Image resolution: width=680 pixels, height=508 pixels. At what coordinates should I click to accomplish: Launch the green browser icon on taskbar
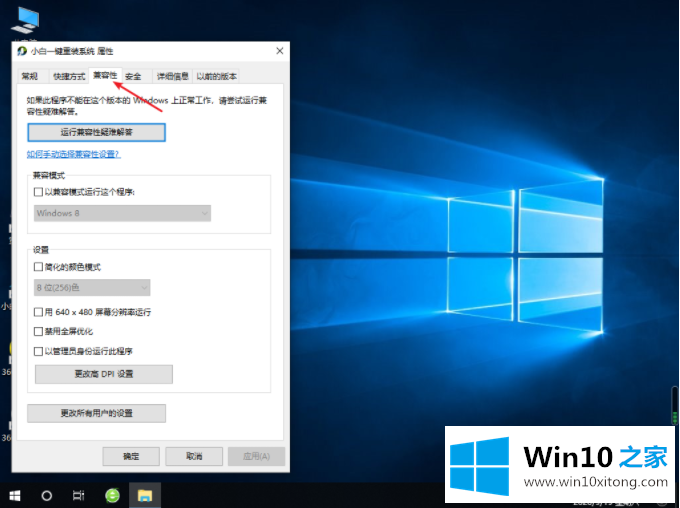point(112,495)
